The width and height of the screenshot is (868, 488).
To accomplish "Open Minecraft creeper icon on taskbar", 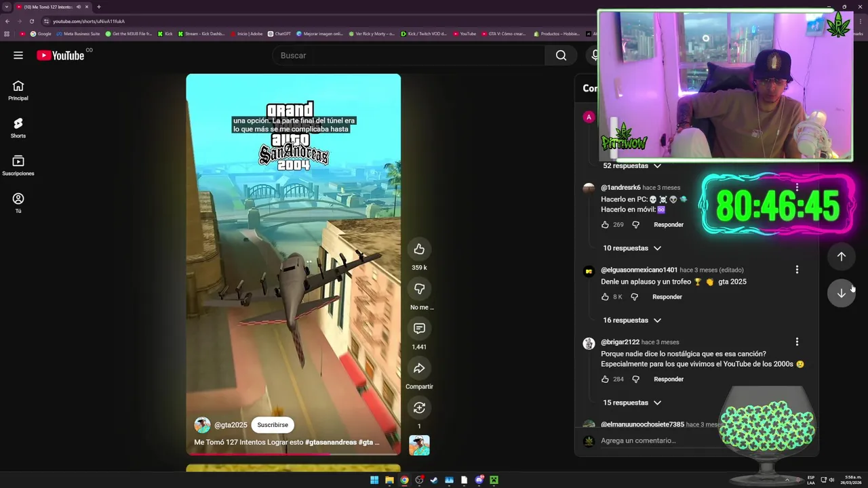I will point(494,480).
